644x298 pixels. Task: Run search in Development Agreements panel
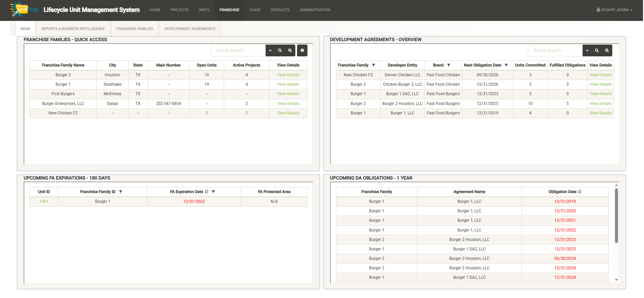click(597, 51)
